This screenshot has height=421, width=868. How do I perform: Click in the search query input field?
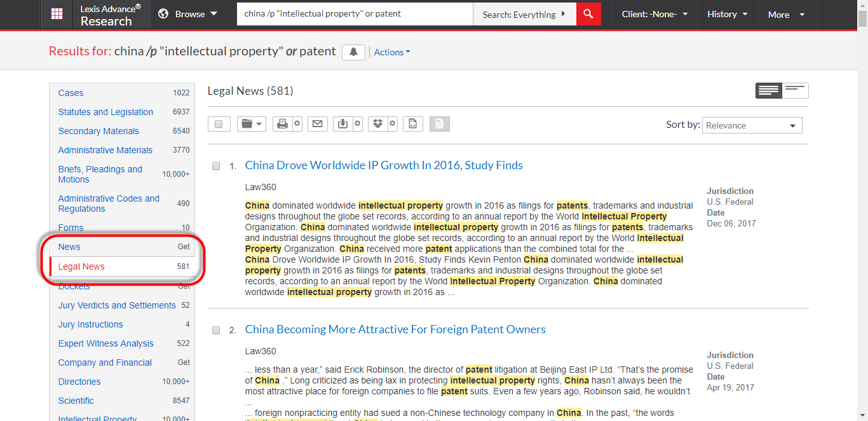point(355,14)
